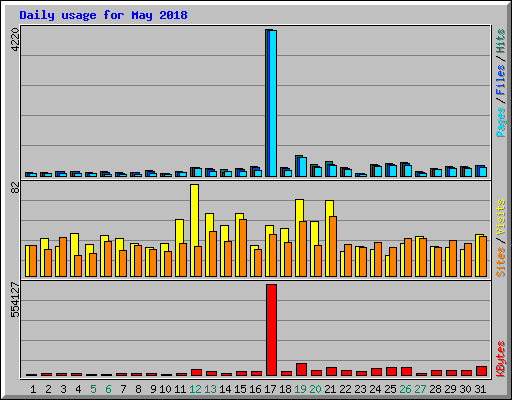
Task: Click green weekend day label 27
Action: pos(420,389)
